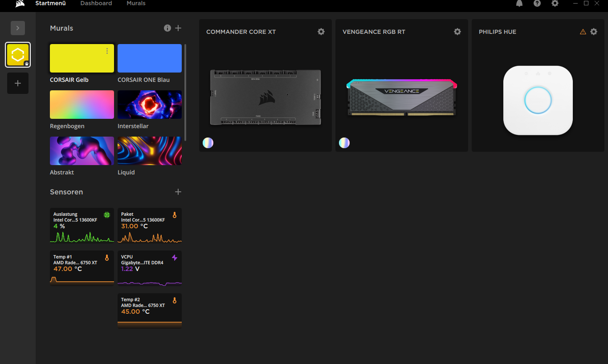Click thermometer icon on Temp #1 sensor
Screen dimensions: 608x364
pos(107,258)
